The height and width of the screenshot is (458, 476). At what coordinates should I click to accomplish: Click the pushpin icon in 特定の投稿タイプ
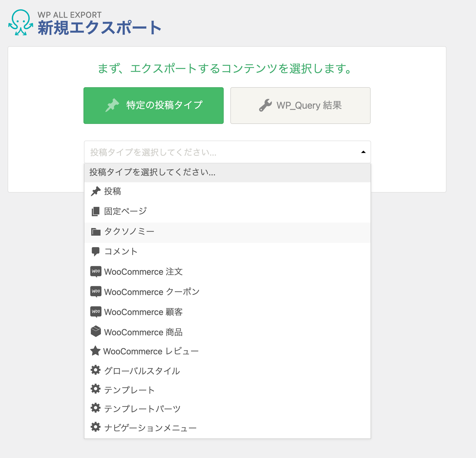click(112, 105)
